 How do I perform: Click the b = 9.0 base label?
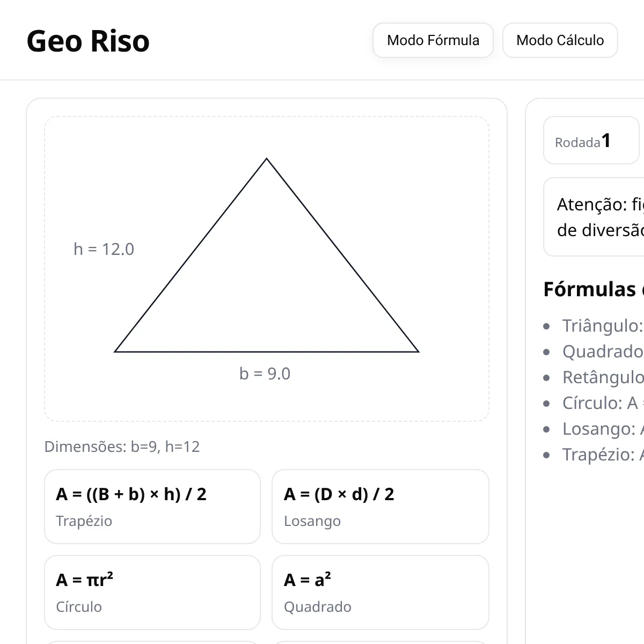coord(265,374)
